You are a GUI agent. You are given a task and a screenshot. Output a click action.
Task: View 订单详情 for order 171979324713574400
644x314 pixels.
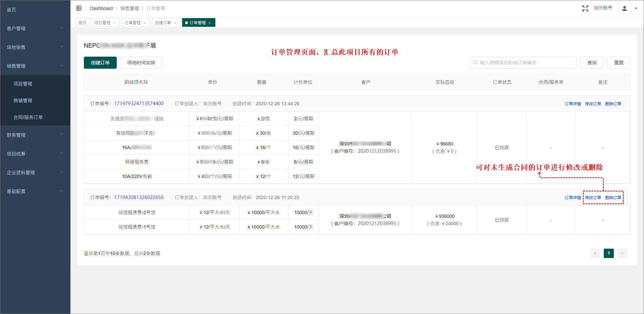573,104
